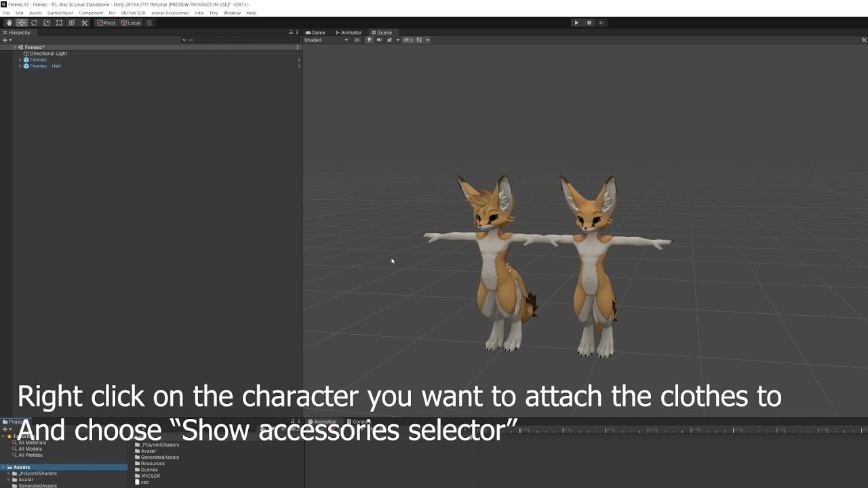Open the Component menu

click(91, 13)
